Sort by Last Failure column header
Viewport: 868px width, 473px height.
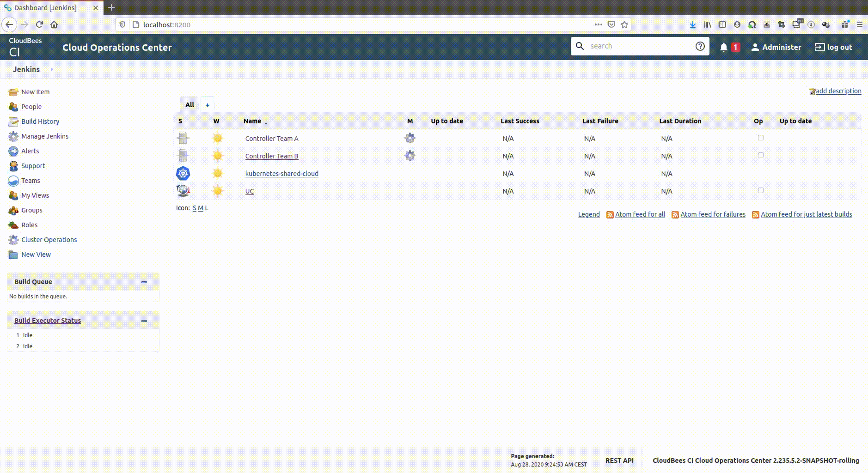[x=600, y=121]
